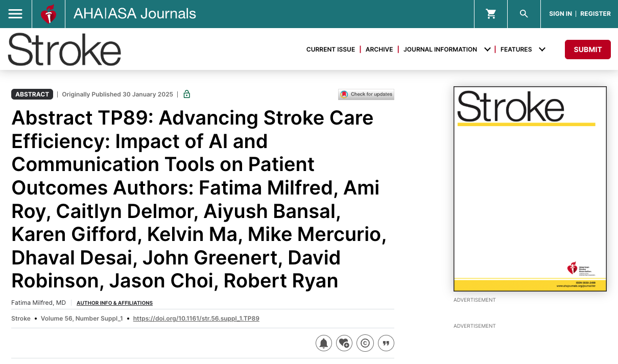Click the Check for updates badge
618x364 pixels.
pos(366,94)
